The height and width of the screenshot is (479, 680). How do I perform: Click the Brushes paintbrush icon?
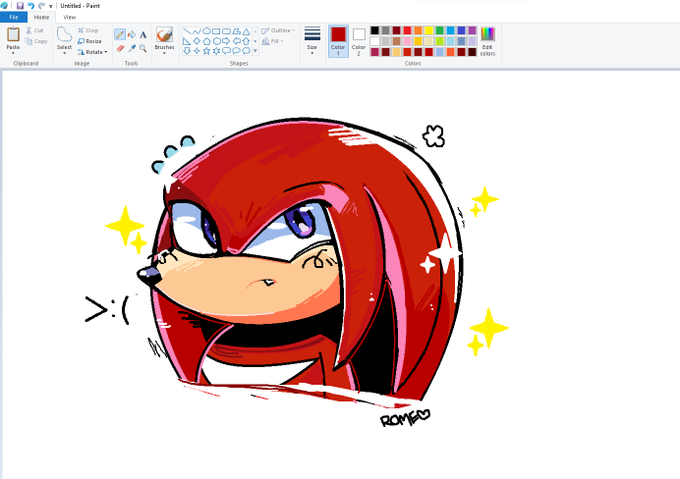click(164, 35)
